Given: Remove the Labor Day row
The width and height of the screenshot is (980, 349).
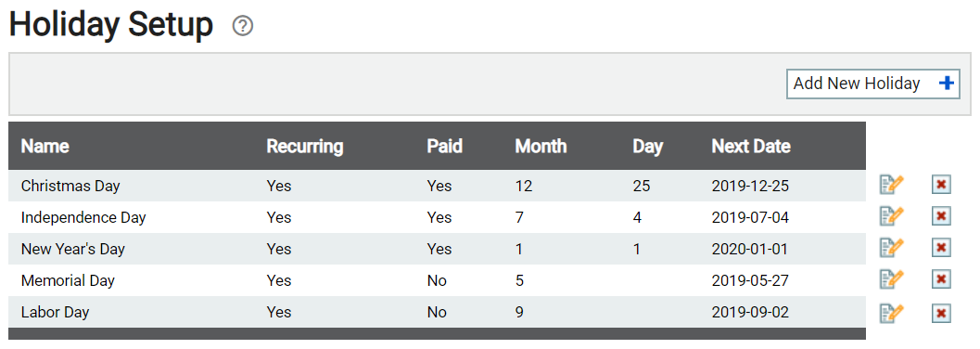Looking at the screenshot, I should pos(941,312).
